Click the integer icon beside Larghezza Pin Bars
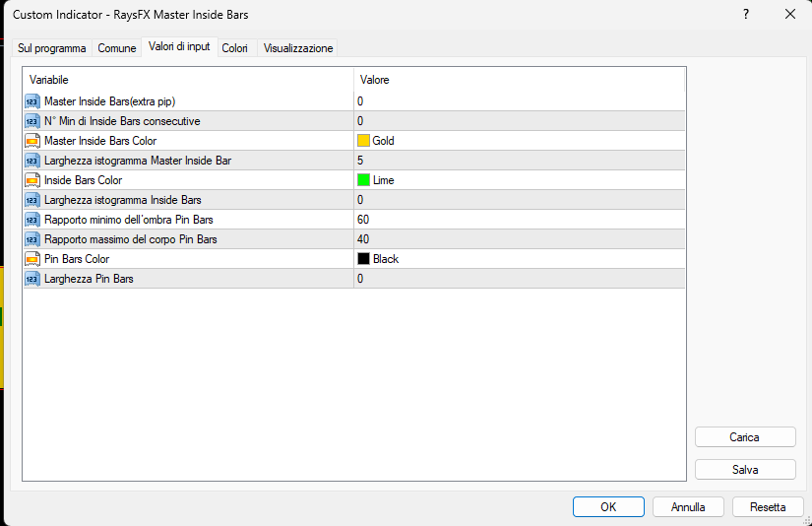Screen dimensions: 812x526 tap(32, 279)
